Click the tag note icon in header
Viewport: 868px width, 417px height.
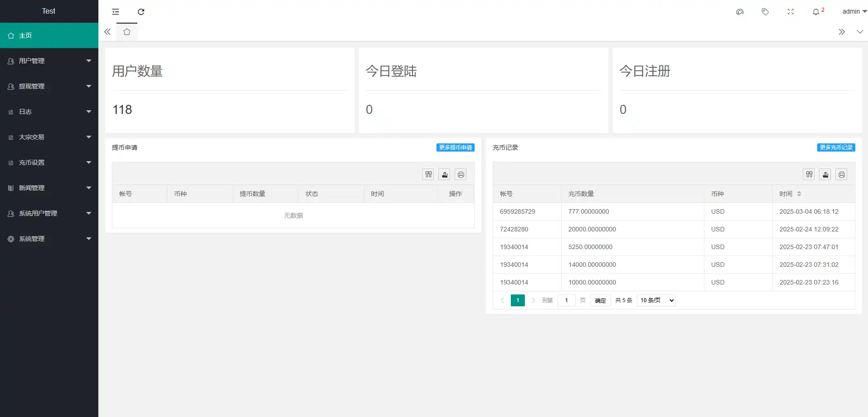[x=765, y=12]
